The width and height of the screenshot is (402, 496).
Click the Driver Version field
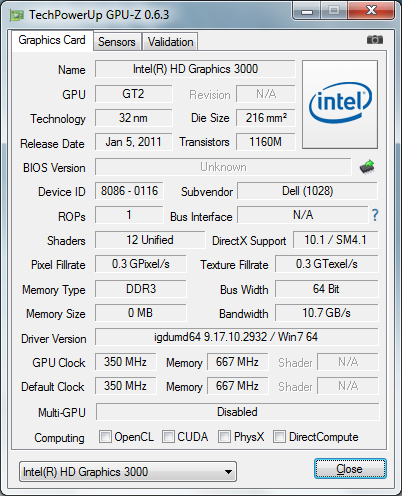[x=237, y=337]
